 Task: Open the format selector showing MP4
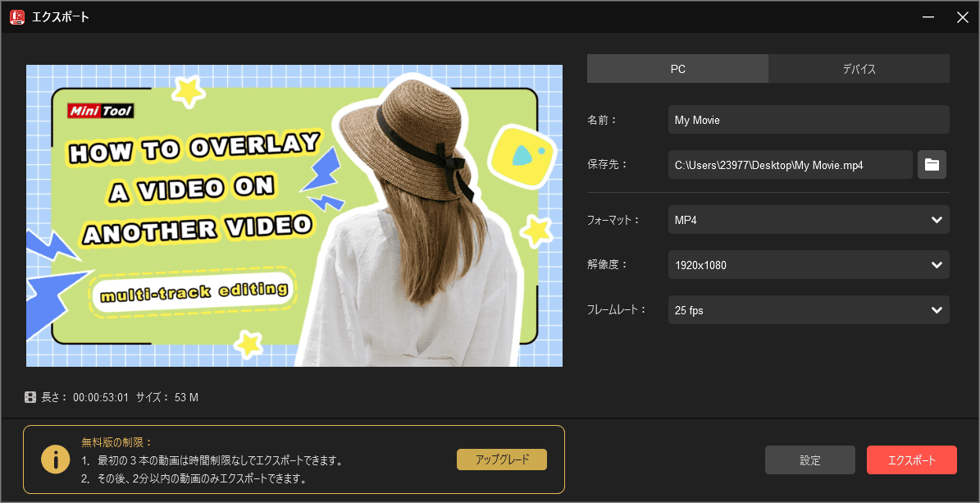pyautogui.click(x=808, y=220)
